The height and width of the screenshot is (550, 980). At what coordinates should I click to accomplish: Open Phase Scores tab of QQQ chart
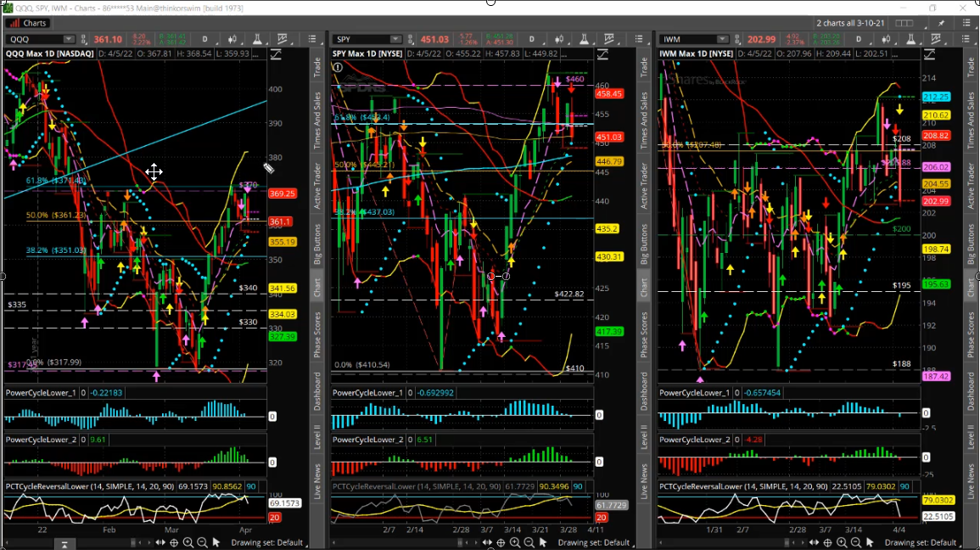tap(317, 335)
